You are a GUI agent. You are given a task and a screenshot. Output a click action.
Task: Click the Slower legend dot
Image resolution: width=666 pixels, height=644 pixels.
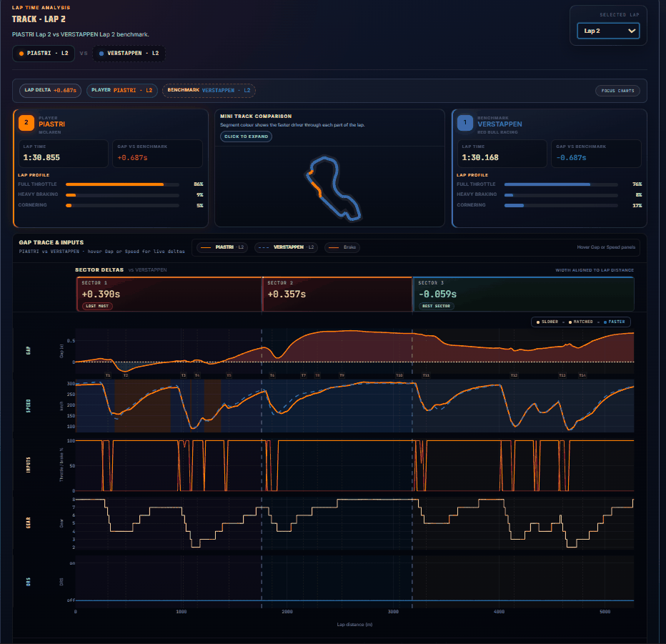coord(538,322)
